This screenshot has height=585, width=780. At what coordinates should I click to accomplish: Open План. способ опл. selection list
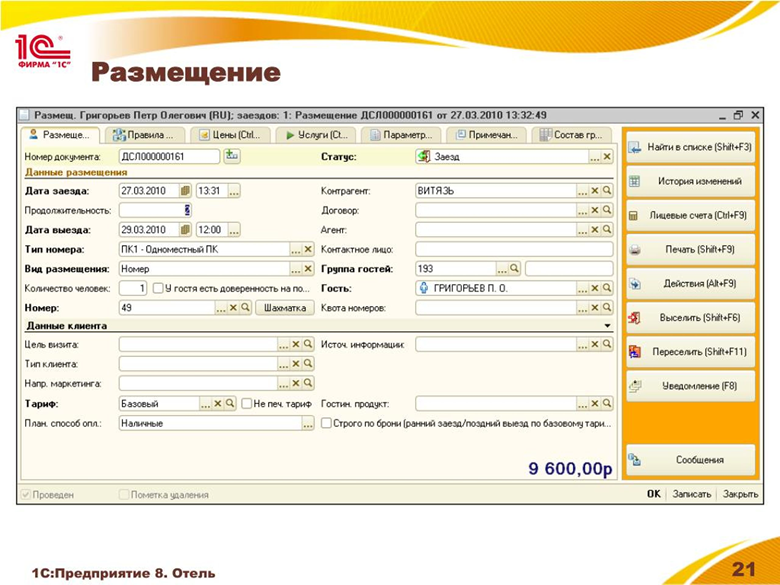(x=307, y=423)
